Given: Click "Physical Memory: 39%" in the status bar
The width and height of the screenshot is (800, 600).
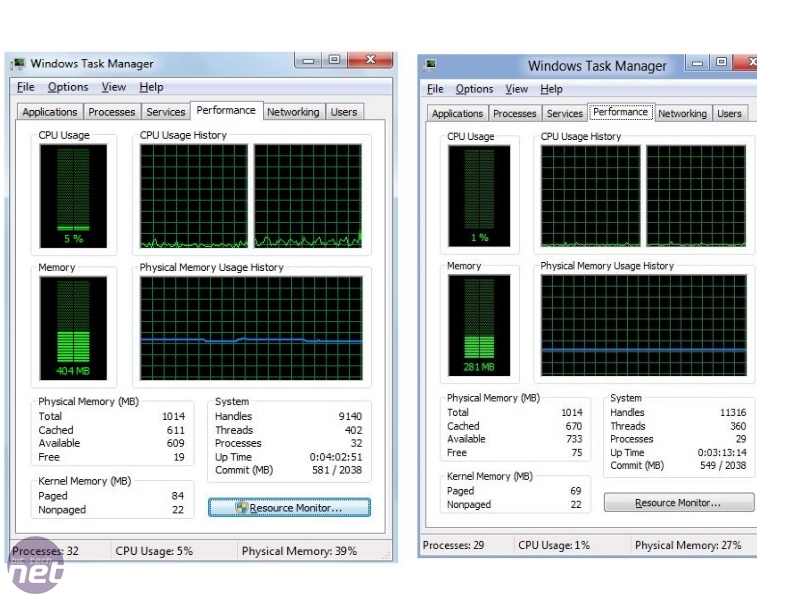Looking at the screenshot, I should pos(299,551).
